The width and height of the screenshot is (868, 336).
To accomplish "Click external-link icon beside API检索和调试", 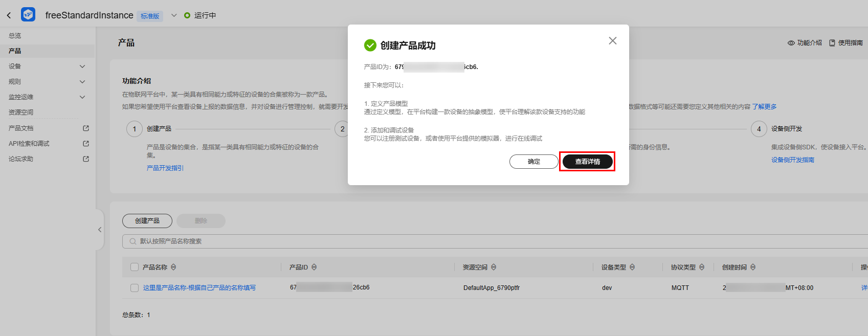I will [86, 144].
